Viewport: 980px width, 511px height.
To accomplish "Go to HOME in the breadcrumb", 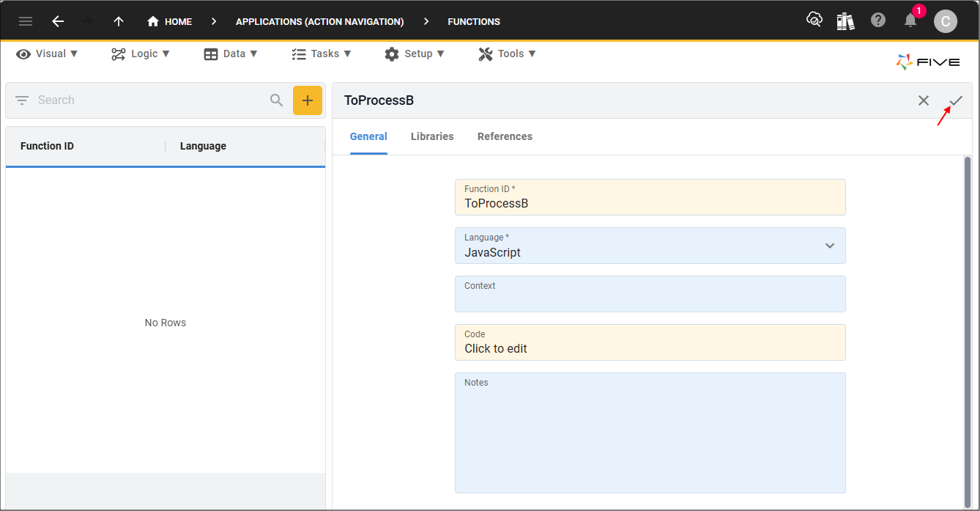I will [x=169, y=21].
